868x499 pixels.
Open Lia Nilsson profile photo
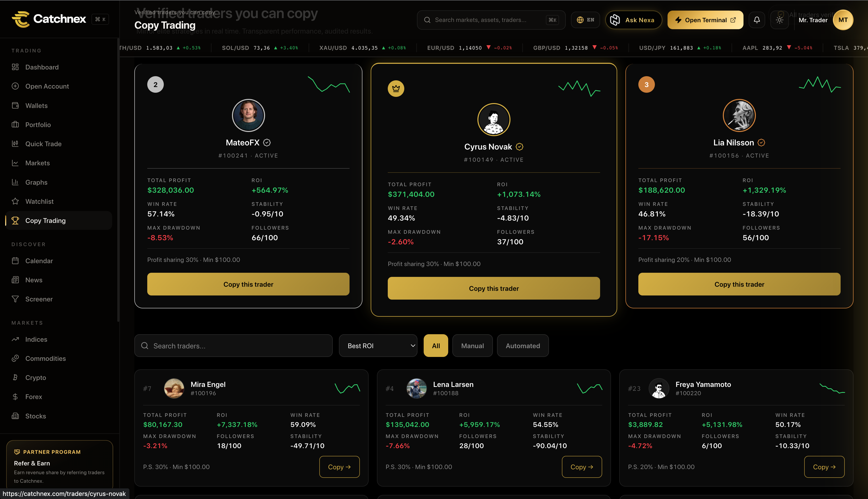click(x=739, y=115)
